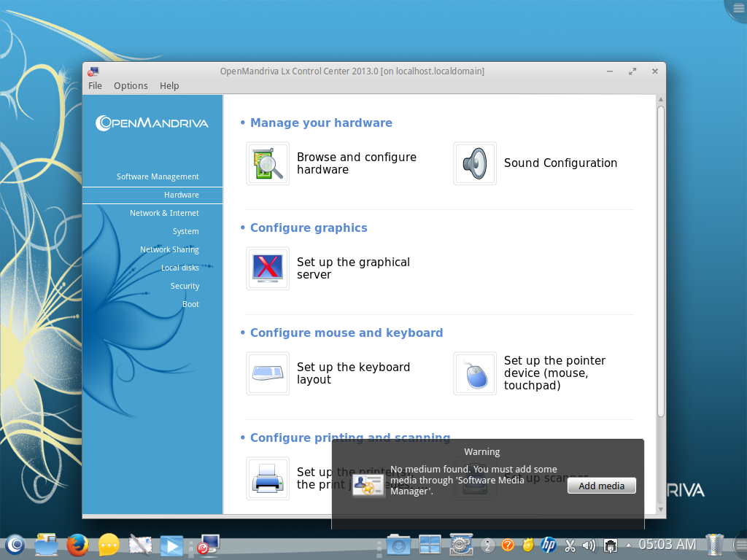
Task: Launch Firefox from the panel
Action: [77, 544]
